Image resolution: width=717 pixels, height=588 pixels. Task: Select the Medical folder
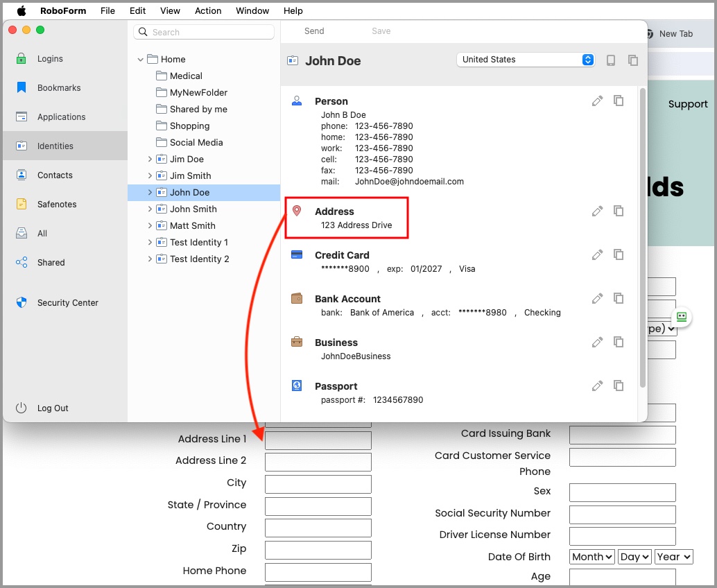point(186,76)
